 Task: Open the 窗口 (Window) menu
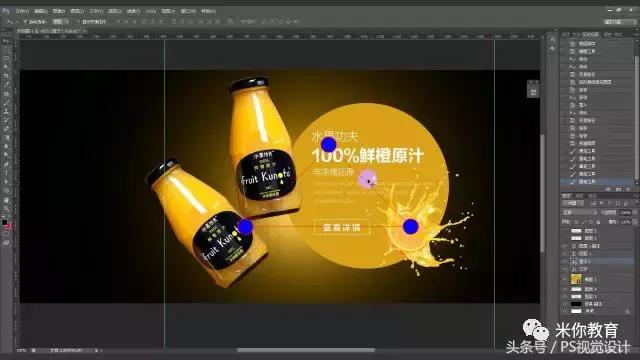tap(188, 11)
